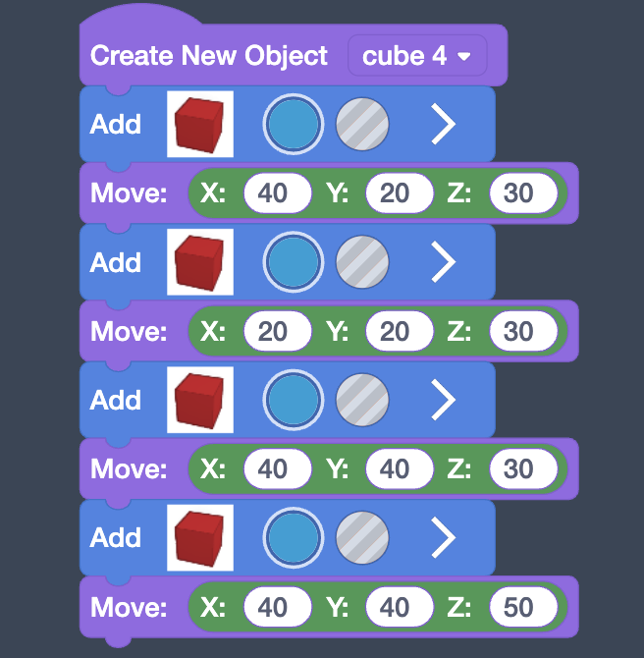This screenshot has height=658, width=644.
Task: Click Z value 50 in last Move block
Action: point(517,607)
